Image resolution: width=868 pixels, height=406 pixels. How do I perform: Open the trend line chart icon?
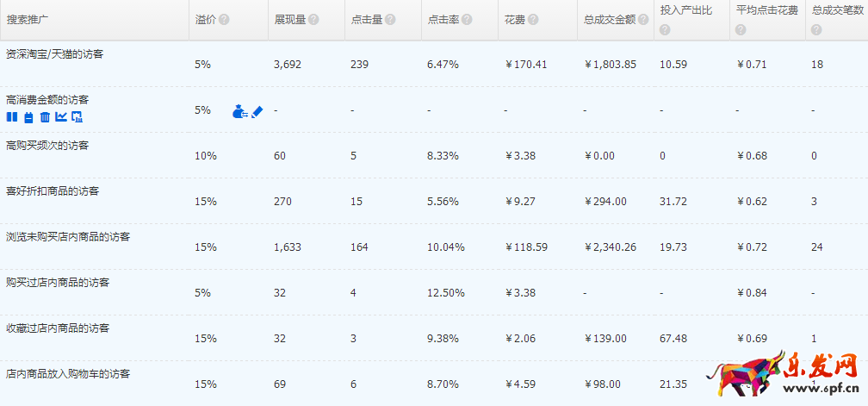pos(60,117)
